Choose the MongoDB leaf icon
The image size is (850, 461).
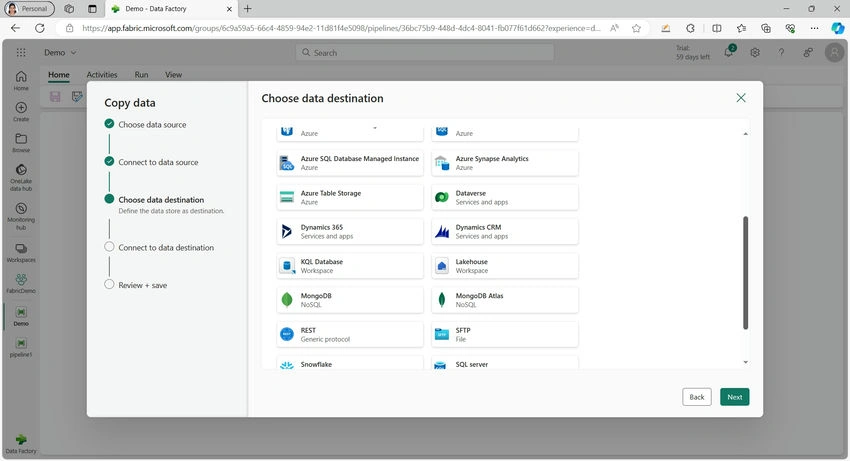click(287, 300)
